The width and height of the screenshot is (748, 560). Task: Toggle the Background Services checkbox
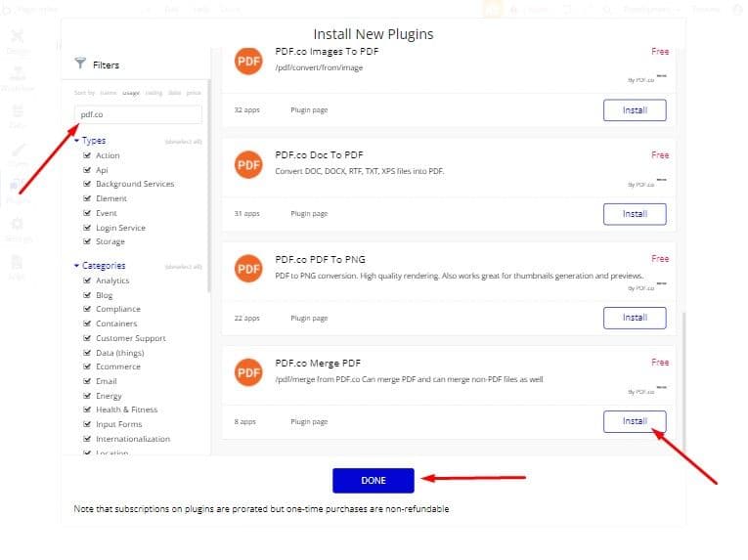[x=86, y=184]
